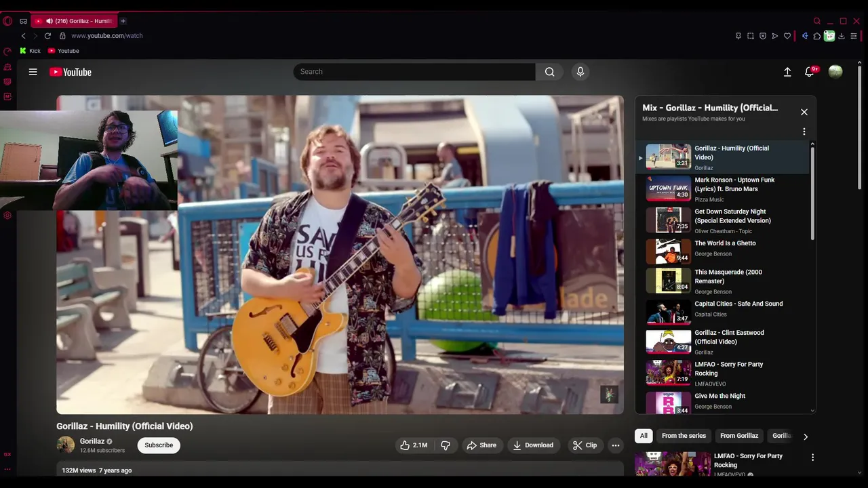Click page scrollbar up arrow
Screen dimensions: 868x488
pos(859,62)
